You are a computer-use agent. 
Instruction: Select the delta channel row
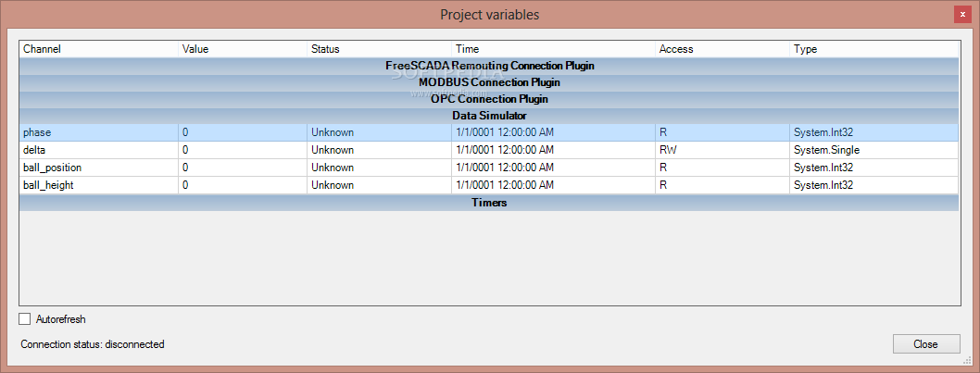489,150
